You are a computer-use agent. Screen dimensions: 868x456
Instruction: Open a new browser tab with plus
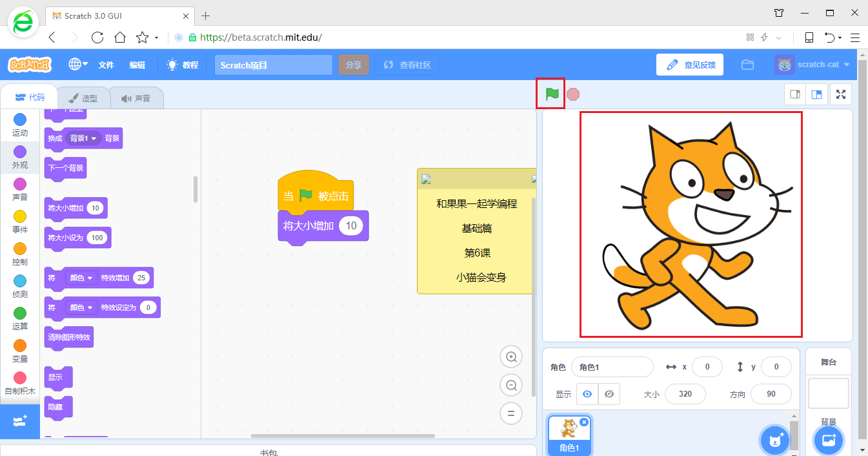click(x=206, y=16)
